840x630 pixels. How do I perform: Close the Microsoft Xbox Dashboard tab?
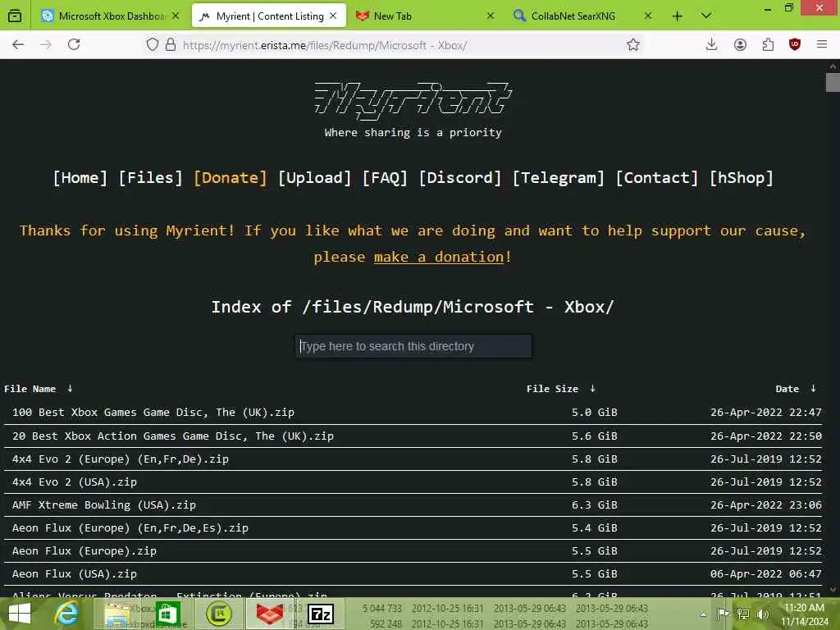(x=176, y=16)
